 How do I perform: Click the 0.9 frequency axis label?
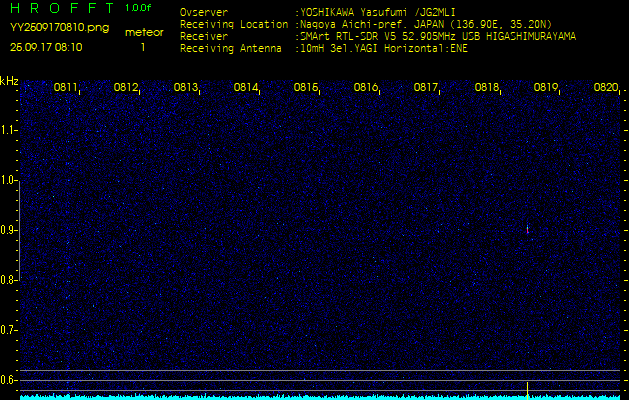pos(9,230)
